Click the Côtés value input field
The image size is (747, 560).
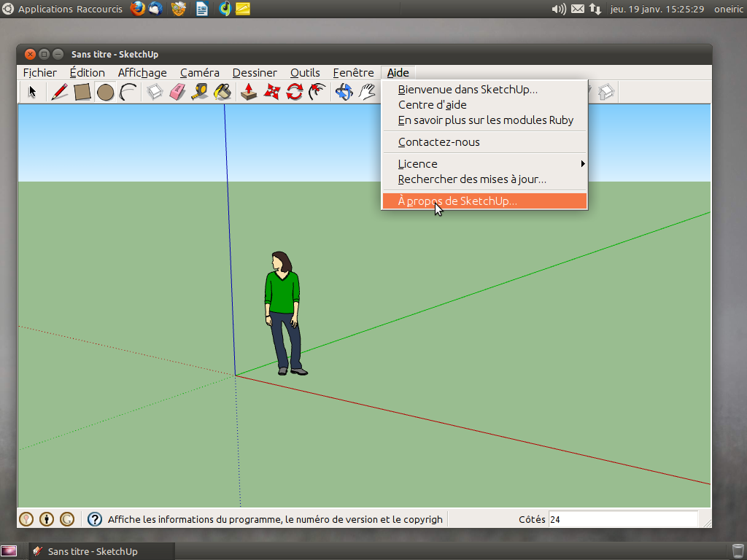click(622, 520)
